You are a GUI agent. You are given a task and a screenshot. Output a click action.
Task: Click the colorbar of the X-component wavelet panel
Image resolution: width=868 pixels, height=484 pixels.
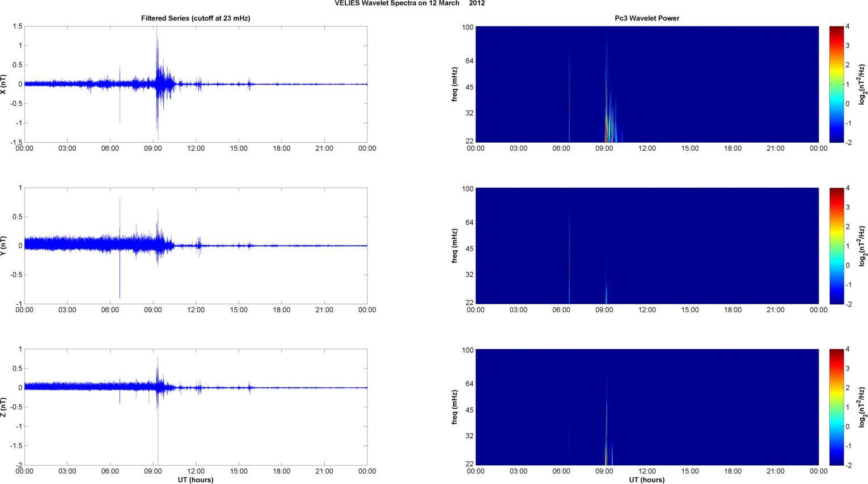(836, 84)
